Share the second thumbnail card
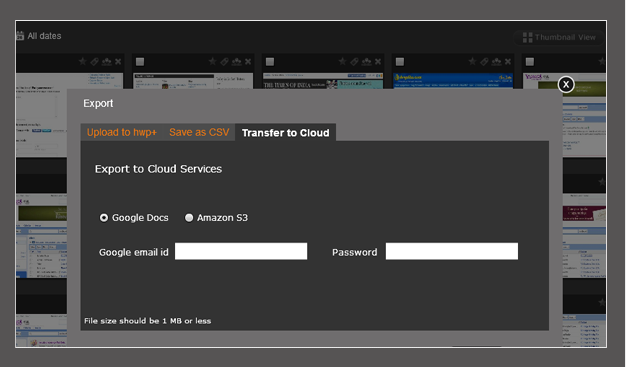This screenshot has width=626, height=367. pos(237,61)
